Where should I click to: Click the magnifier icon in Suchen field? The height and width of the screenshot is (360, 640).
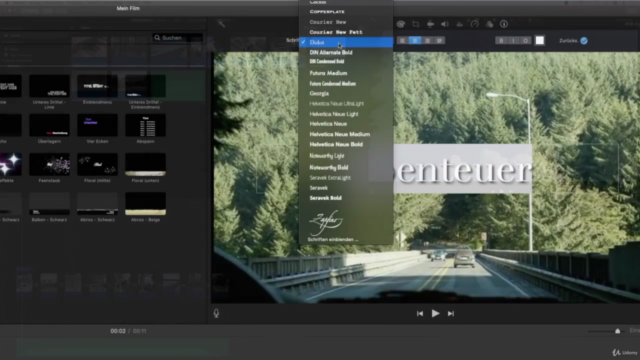click(x=157, y=38)
